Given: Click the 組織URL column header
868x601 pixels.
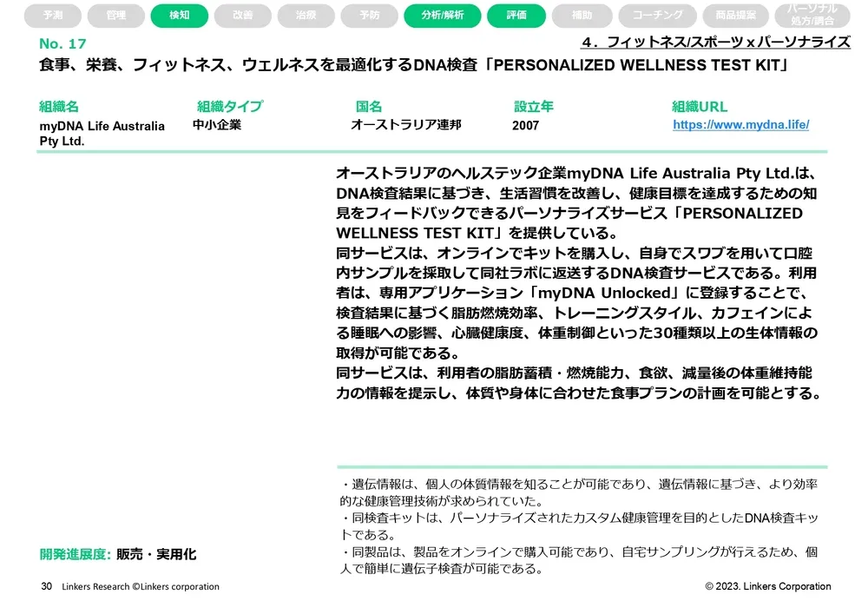Looking at the screenshot, I should pyautogui.click(x=700, y=107).
